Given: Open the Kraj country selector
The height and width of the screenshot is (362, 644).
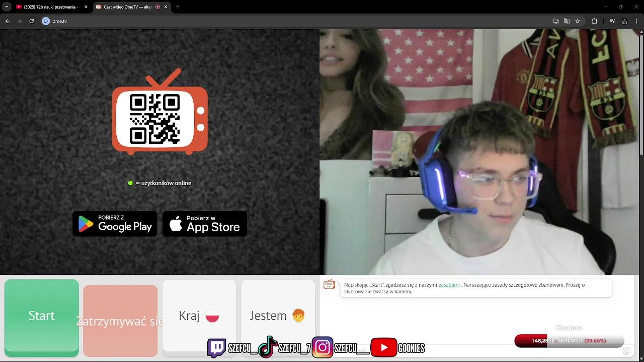Looking at the screenshot, I should coord(199,316).
